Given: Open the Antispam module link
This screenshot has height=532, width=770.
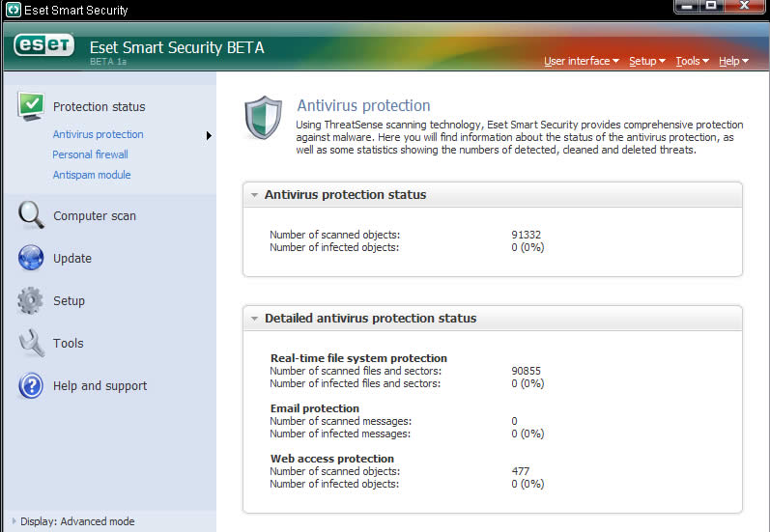Looking at the screenshot, I should [x=92, y=175].
